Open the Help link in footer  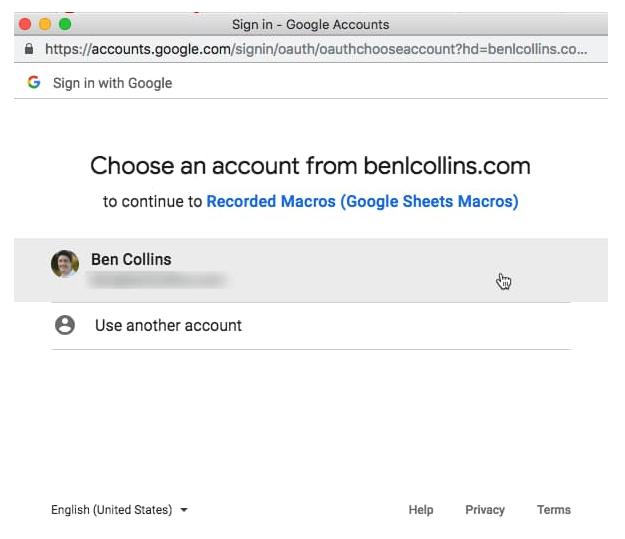pos(421,510)
